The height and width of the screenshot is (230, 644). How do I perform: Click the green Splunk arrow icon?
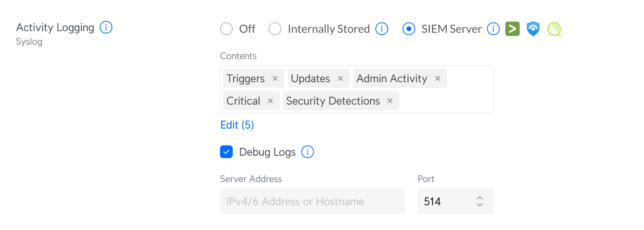click(512, 29)
